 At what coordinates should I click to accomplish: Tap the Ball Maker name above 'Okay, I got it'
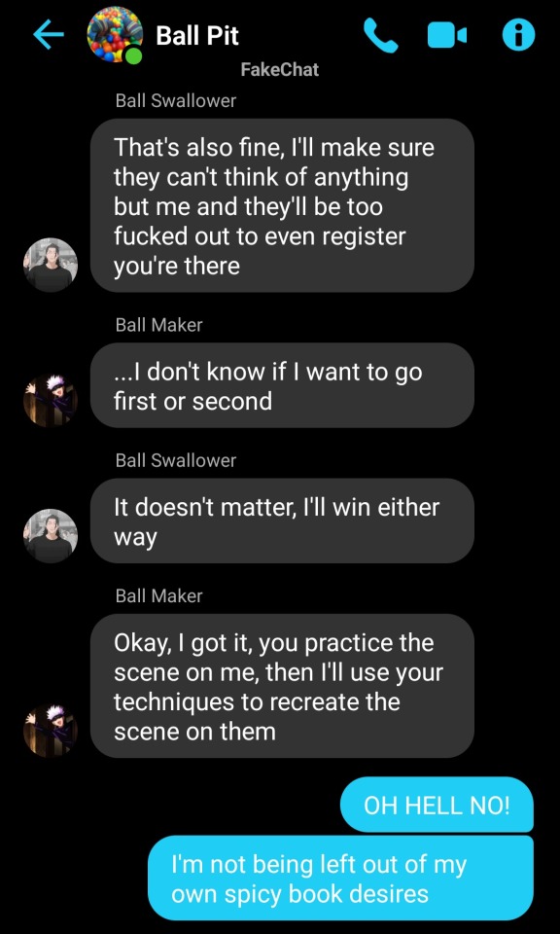coord(158,595)
